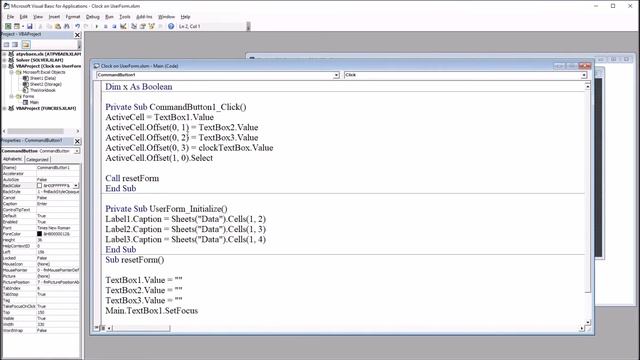This screenshot has width=640, height=360.
Task: Open the Insert menu
Action: coord(54,17)
